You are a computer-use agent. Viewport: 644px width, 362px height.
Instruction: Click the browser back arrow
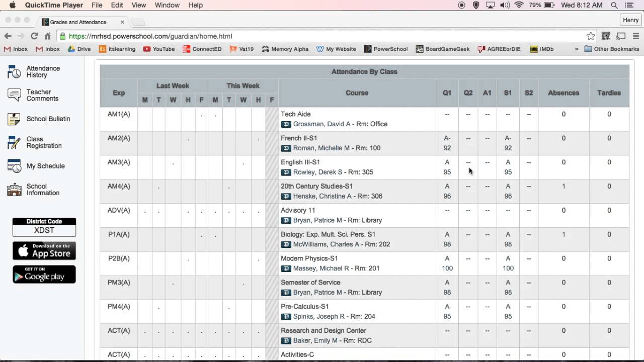point(8,36)
